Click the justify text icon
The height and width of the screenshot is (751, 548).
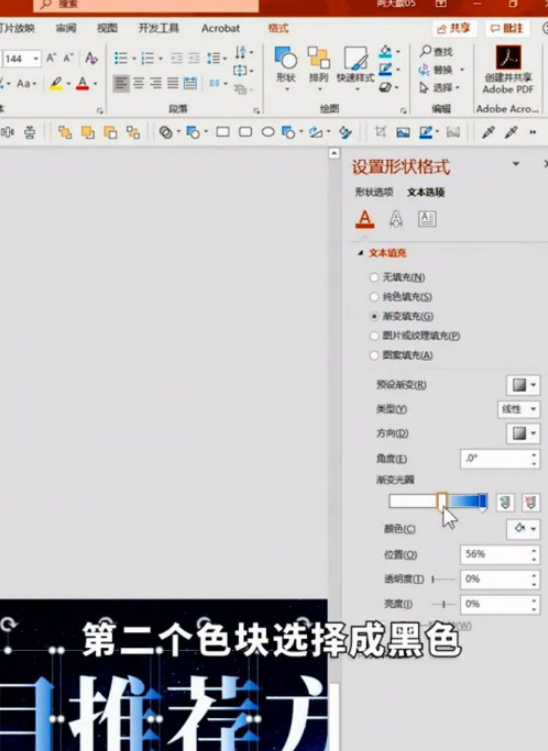pyautogui.click(x=173, y=83)
